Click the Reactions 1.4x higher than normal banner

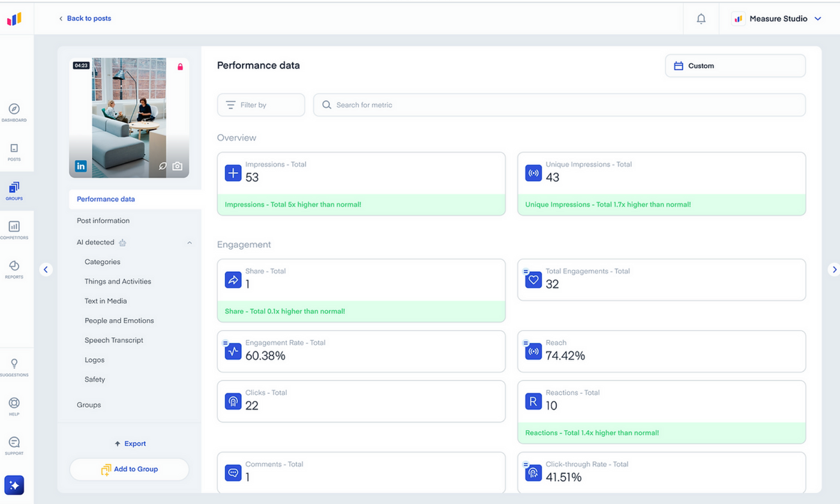662,433
